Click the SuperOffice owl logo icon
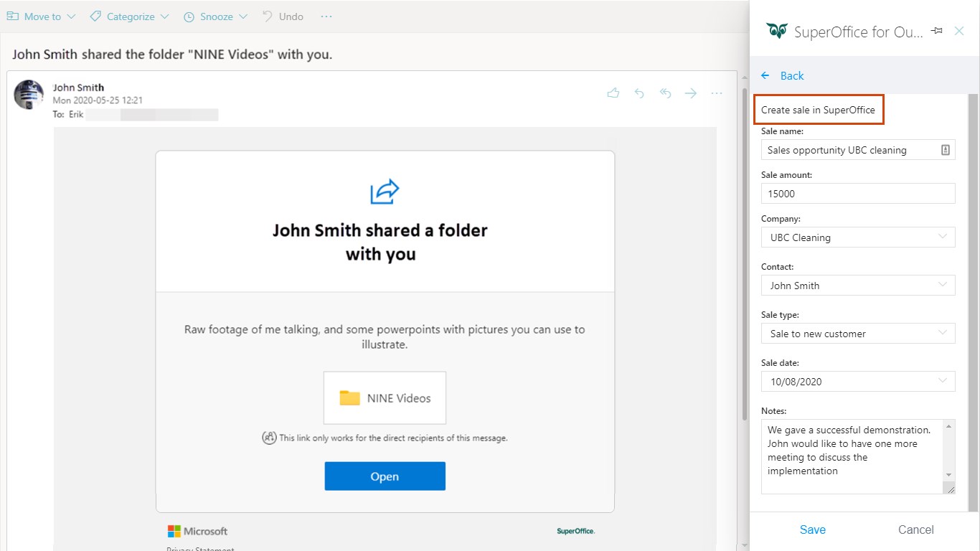Screen dimensions: 980x551 (777, 31)
